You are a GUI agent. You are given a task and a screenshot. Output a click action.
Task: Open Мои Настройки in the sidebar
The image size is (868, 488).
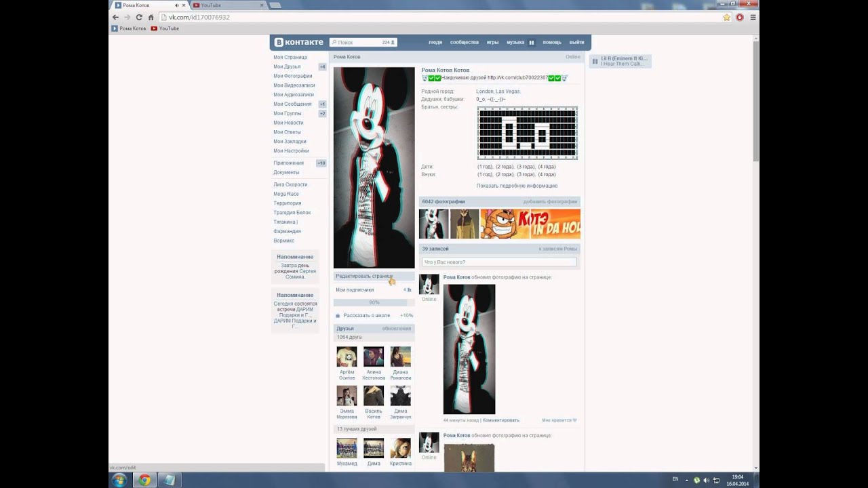click(x=291, y=151)
